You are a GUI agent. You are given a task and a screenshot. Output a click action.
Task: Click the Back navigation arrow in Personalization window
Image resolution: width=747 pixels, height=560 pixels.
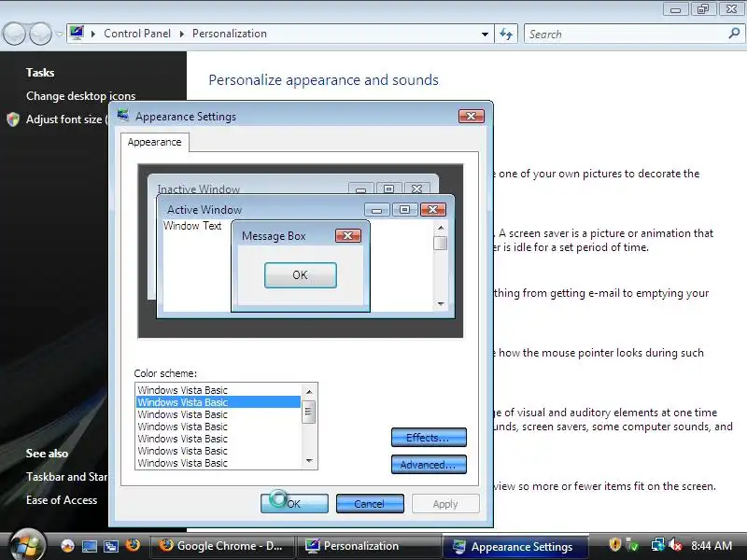[x=14, y=34]
